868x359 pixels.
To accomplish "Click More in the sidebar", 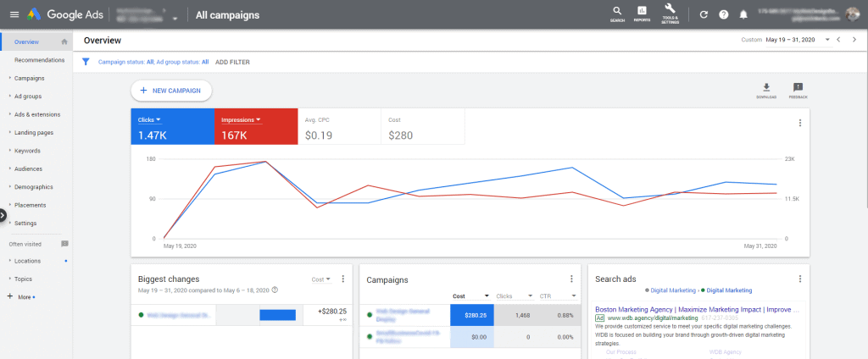I will (25, 297).
